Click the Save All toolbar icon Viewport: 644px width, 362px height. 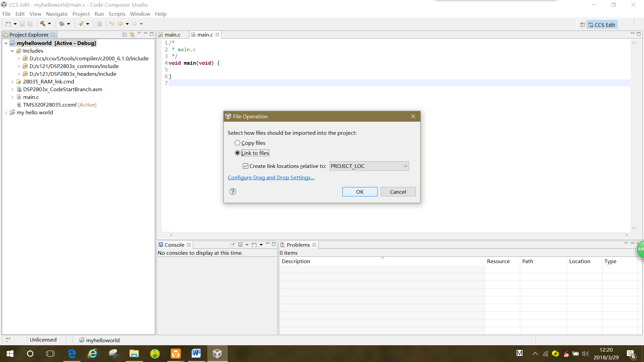[x=30, y=24]
